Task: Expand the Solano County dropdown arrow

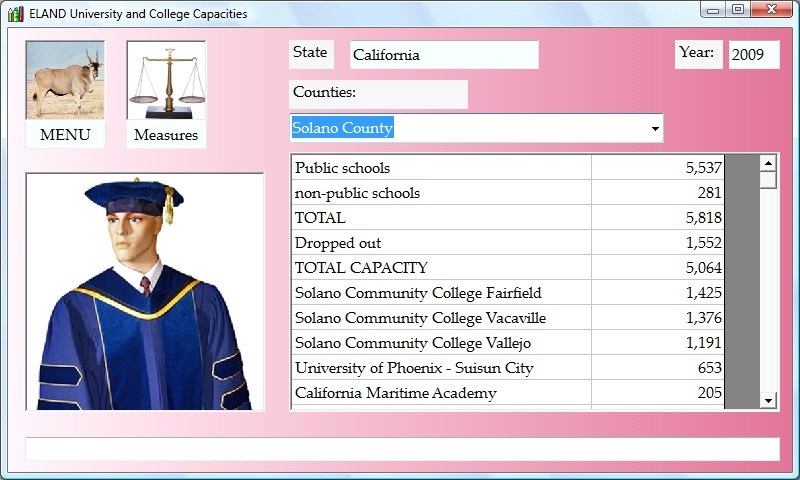Action: click(655, 129)
